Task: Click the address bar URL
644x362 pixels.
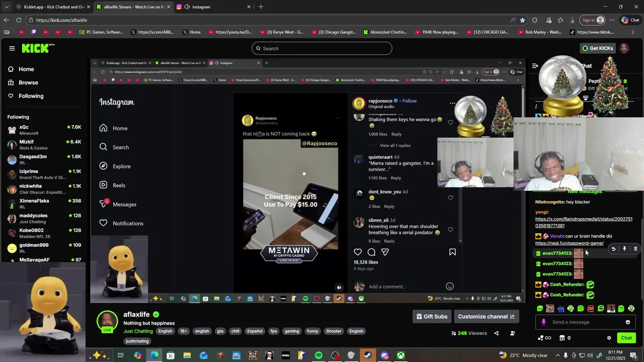Action: tap(61, 20)
